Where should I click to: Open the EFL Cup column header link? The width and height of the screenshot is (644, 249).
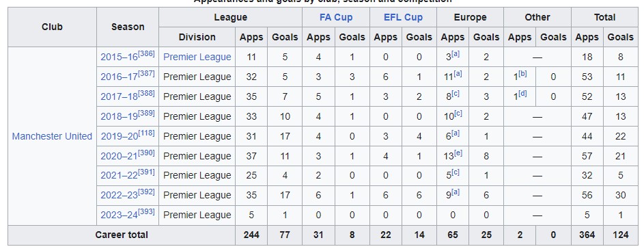click(x=403, y=17)
